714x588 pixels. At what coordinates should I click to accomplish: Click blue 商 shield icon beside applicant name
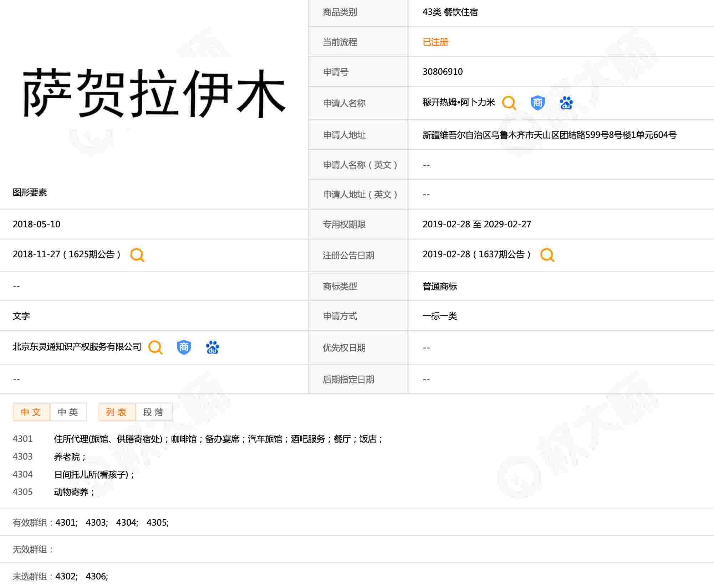click(x=537, y=103)
